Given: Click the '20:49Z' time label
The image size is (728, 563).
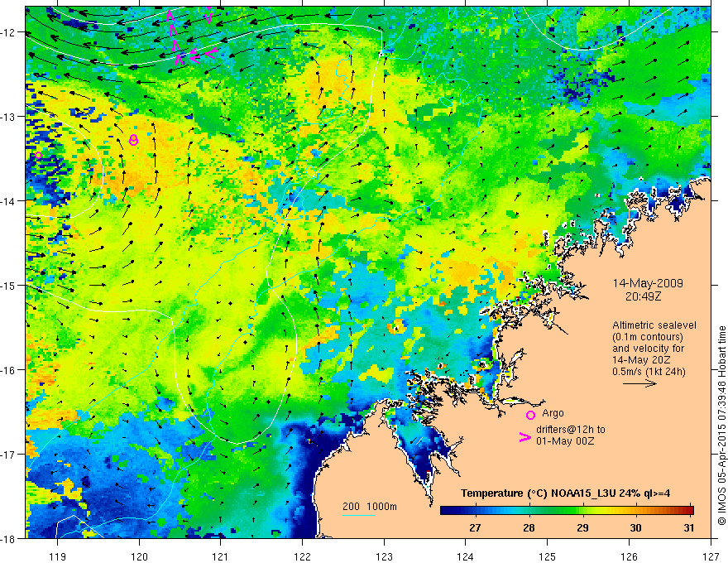Looking at the screenshot, I should pyautogui.click(x=643, y=296).
